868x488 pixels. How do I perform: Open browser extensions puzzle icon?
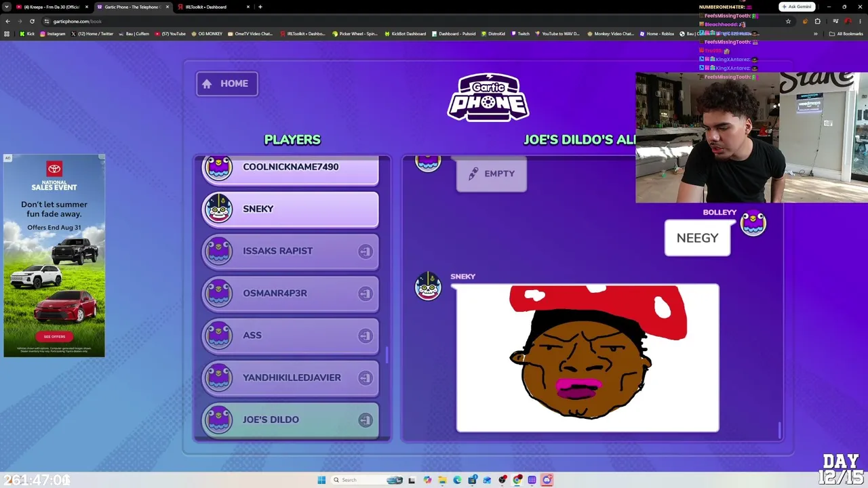817,21
